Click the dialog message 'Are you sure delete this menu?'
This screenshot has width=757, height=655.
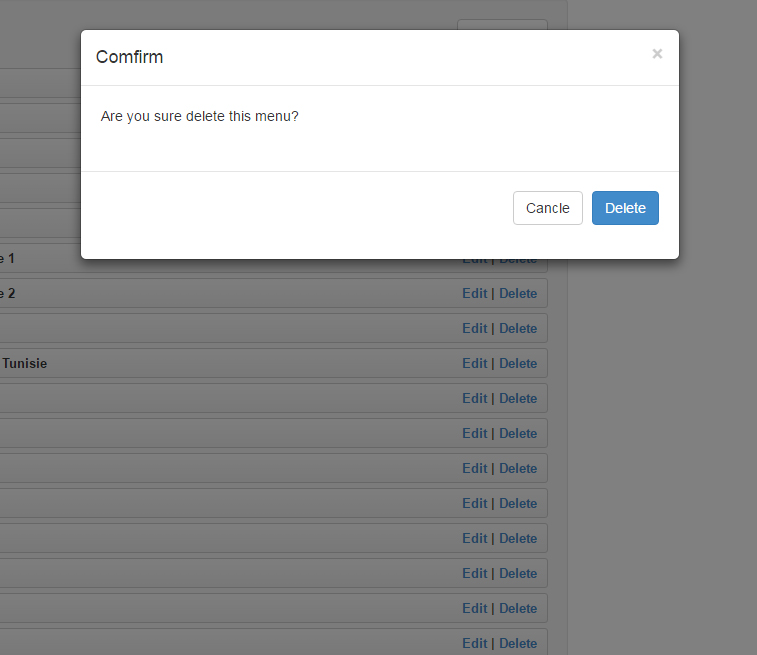tap(199, 116)
